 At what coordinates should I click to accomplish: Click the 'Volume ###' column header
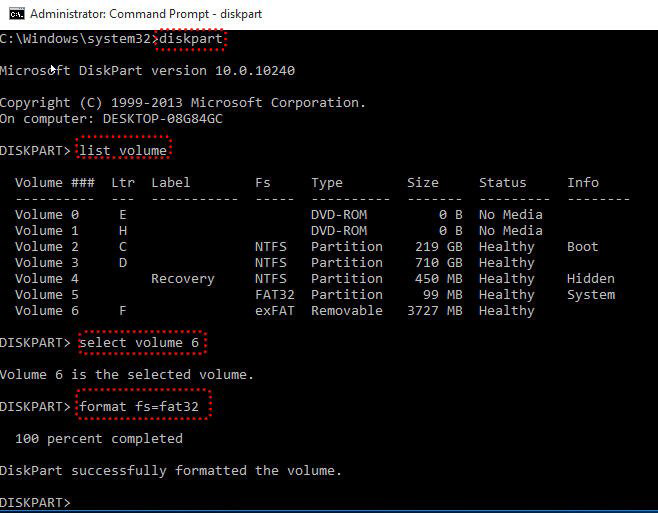[55, 183]
